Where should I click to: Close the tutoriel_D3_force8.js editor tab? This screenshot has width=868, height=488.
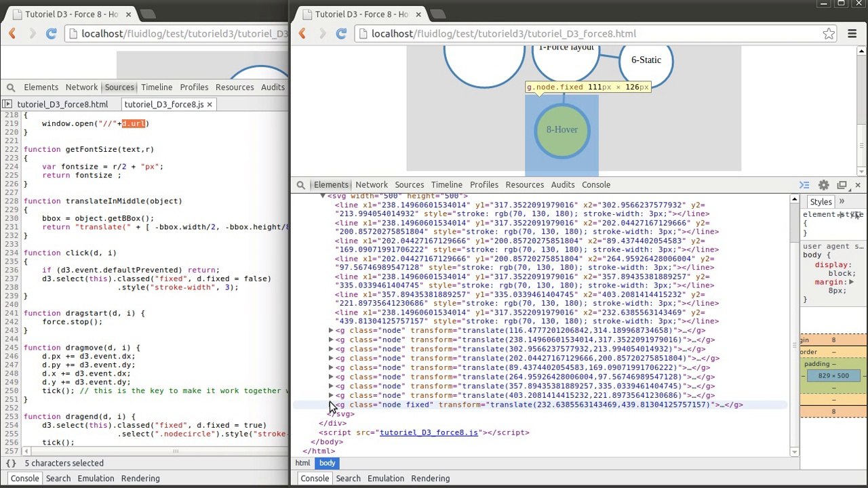210,104
